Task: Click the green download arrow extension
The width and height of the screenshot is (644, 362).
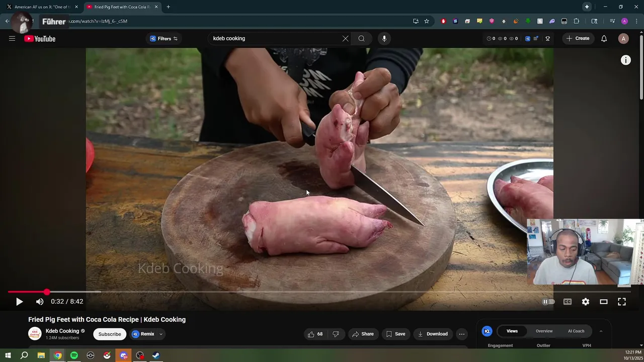Action: (x=528, y=21)
